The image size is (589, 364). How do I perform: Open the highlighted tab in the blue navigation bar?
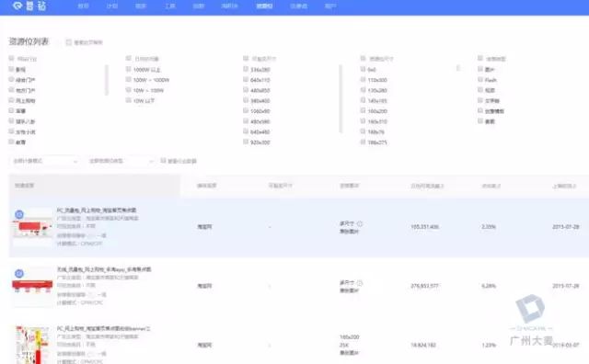tap(264, 6)
